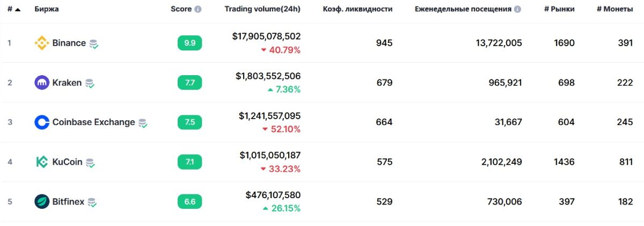Open the Coinbase Exchange link
Image resolution: width=644 pixels, height=226 pixels.
[x=93, y=122]
